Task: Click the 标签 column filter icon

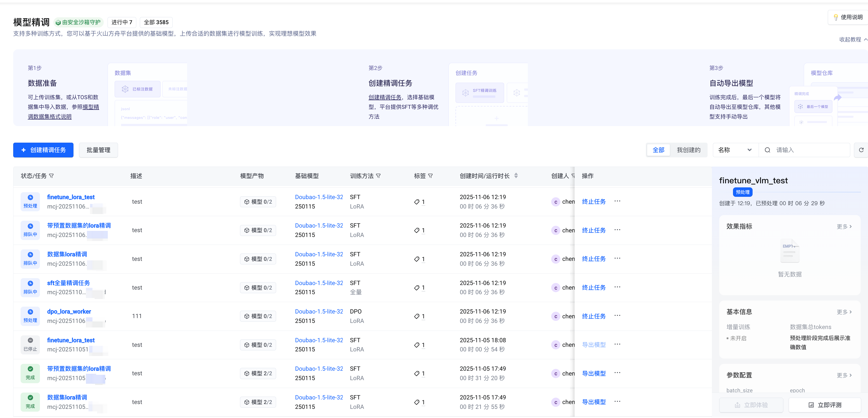Action: [430, 176]
